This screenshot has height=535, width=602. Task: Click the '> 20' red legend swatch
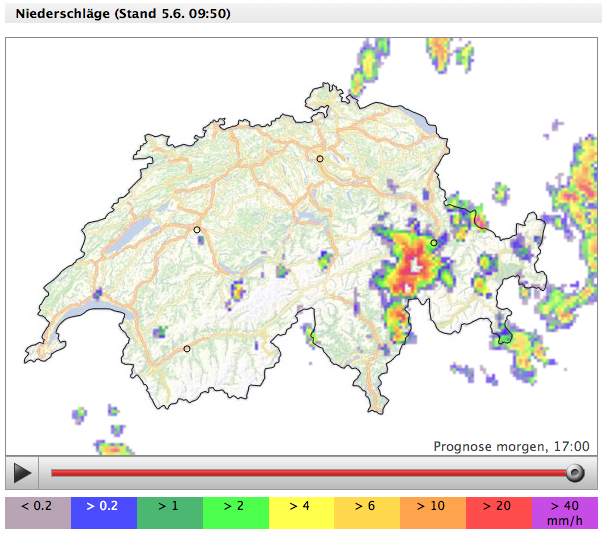point(498,513)
